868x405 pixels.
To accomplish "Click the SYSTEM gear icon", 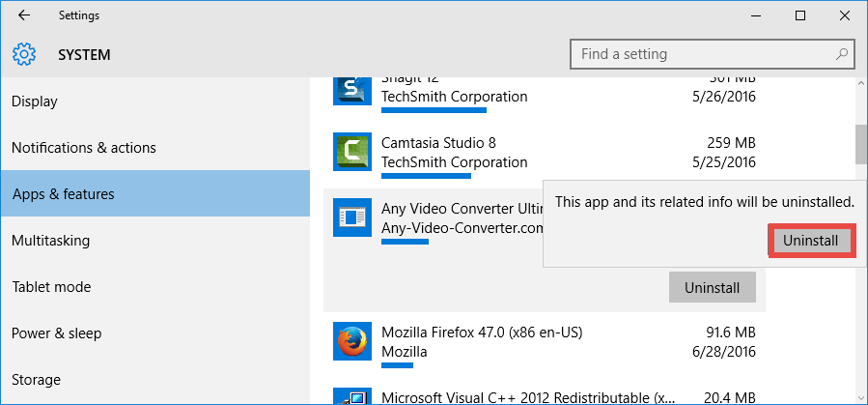I will (24, 54).
